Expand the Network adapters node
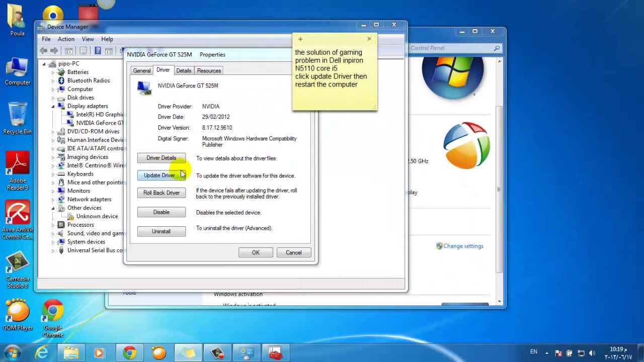This screenshot has height=362, width=644. coord(53,200)
